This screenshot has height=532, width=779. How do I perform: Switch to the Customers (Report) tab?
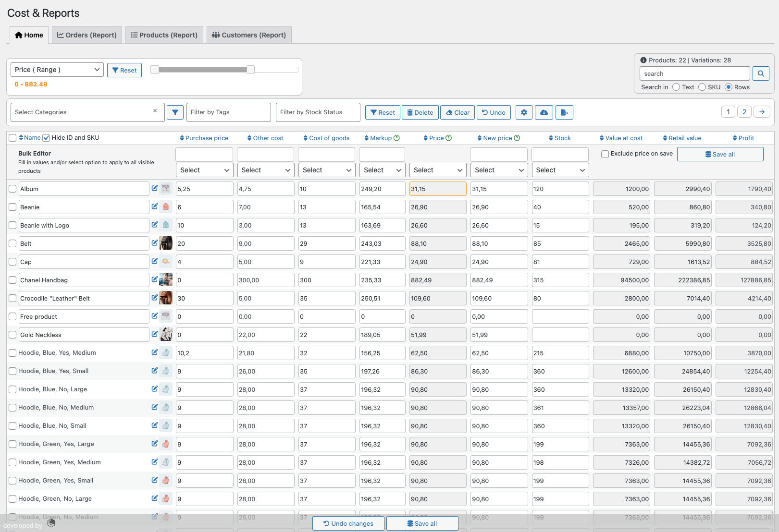(248, 35)
